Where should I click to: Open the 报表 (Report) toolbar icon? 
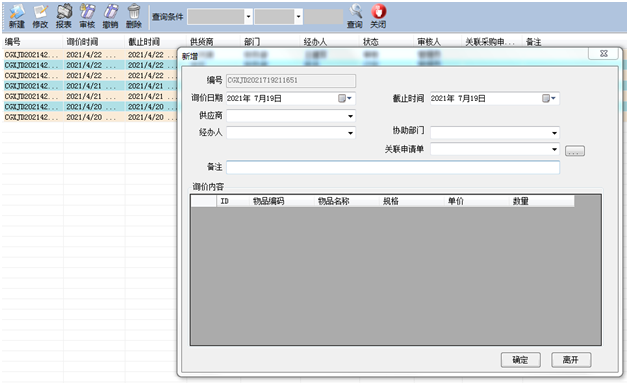click(x=63, y=16)
